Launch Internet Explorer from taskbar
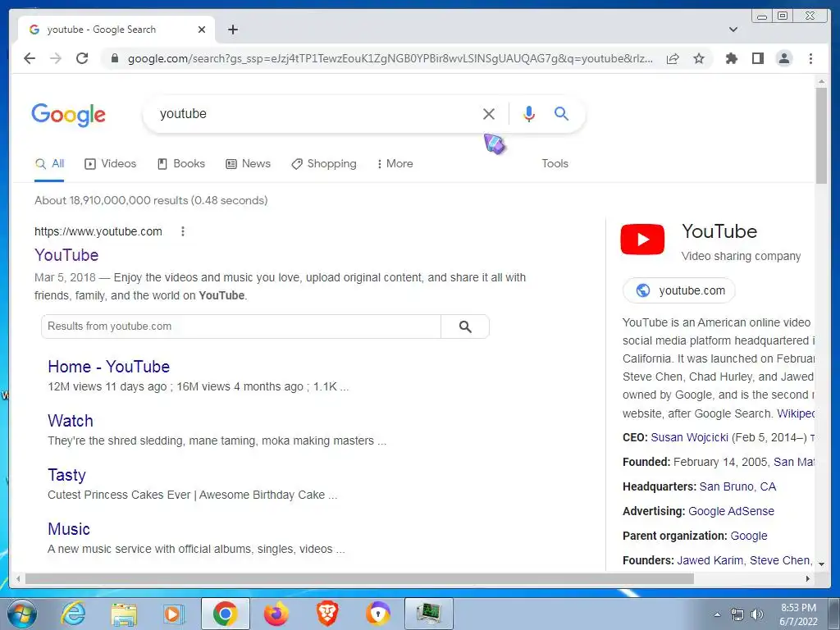The height and width of the screenshot is (630, 840). 73,614
